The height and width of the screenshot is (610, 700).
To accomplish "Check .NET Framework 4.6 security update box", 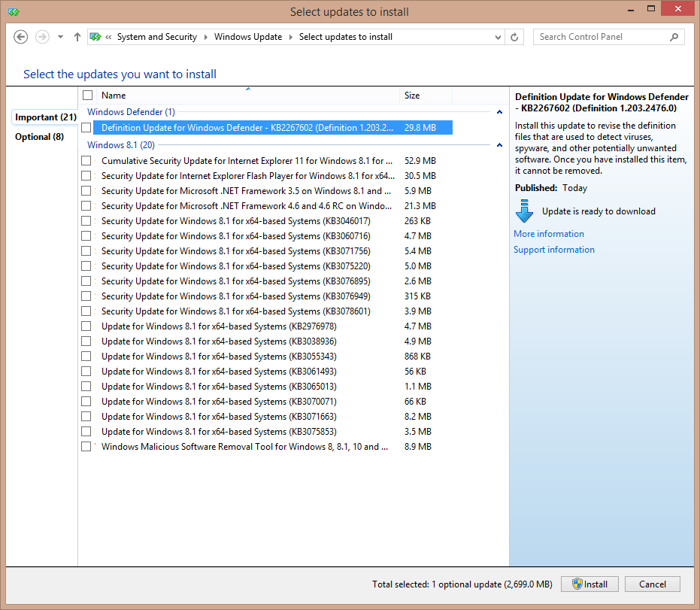I will coord(86,206).
